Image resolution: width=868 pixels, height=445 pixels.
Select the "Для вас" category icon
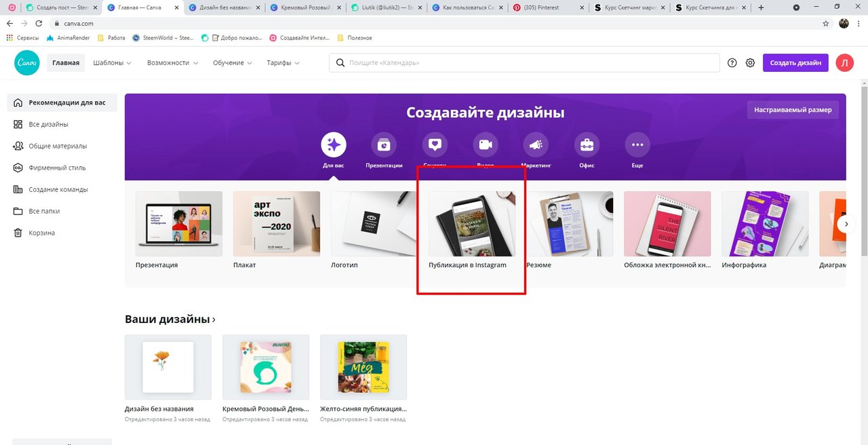333,144
